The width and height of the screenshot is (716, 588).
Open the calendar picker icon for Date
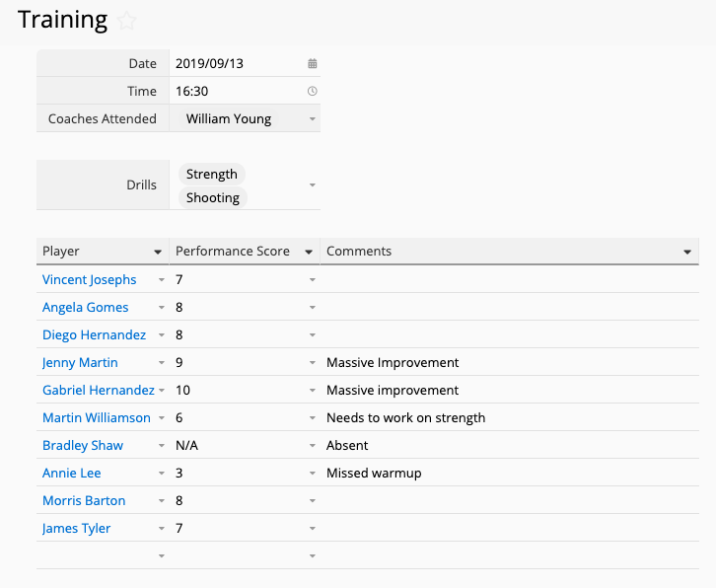pos(313,64)
